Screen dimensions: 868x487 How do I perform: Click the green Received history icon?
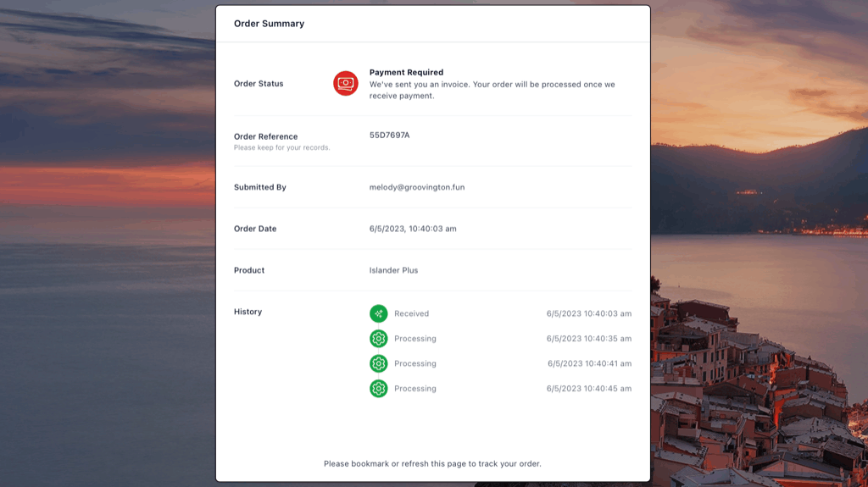point(378,313)
